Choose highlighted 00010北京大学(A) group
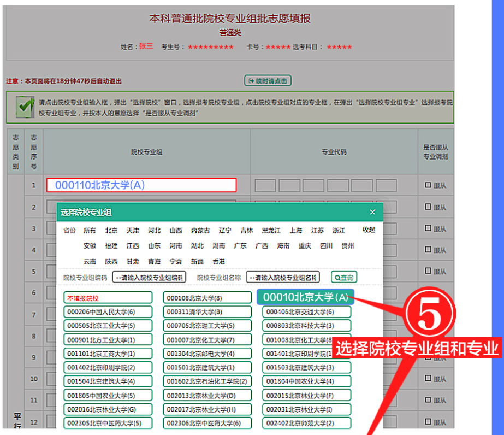The width and height of the screenshot is (504, 435). (305, 297)
